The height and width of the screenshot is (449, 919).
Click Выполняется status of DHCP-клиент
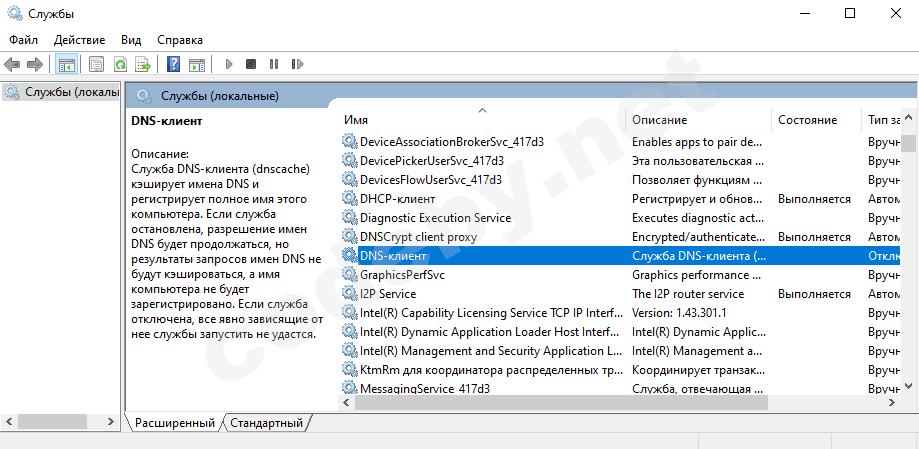click(814, 199)
